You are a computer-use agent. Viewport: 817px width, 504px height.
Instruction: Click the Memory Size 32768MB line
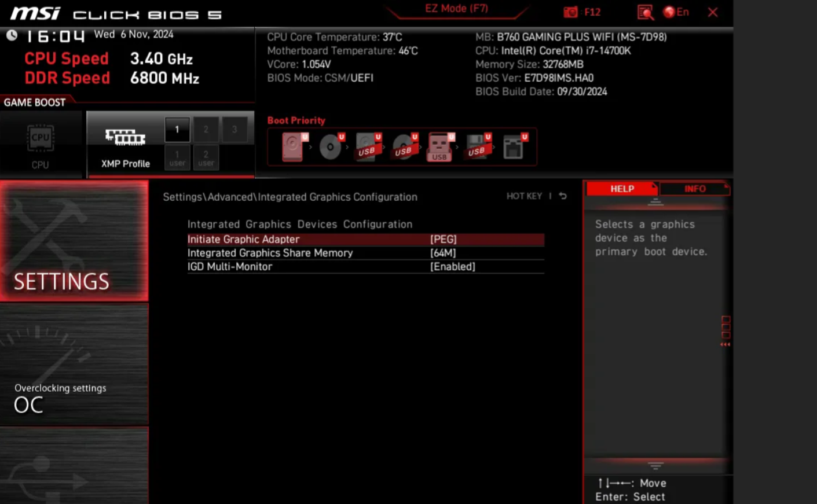(x=529, y=64)
